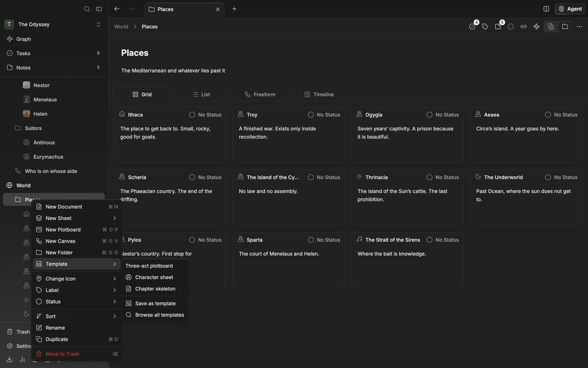Image resolution: width=588 pixels, height=368 pixels.
Task: Open the graph icon in top toolbar
Action: 537,27
